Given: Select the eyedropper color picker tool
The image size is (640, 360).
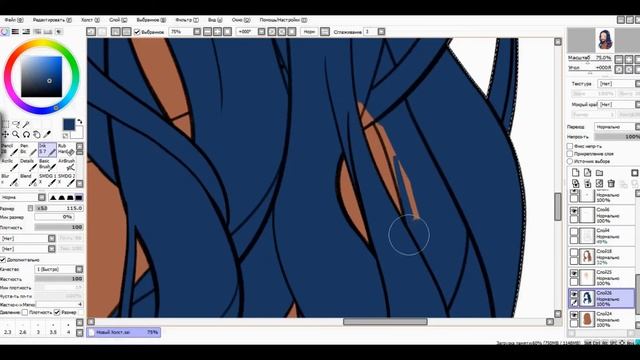Looking at the screenshot, I should 47,134.
